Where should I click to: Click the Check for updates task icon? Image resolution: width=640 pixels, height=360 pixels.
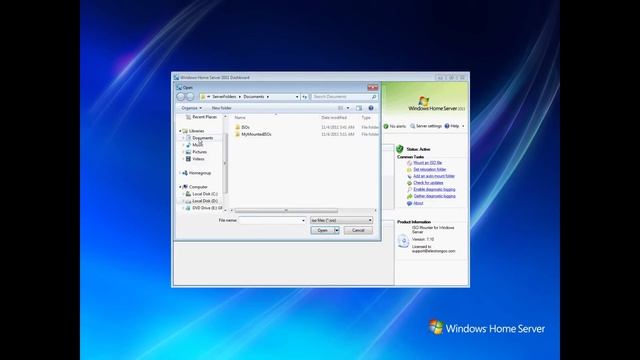409,183
